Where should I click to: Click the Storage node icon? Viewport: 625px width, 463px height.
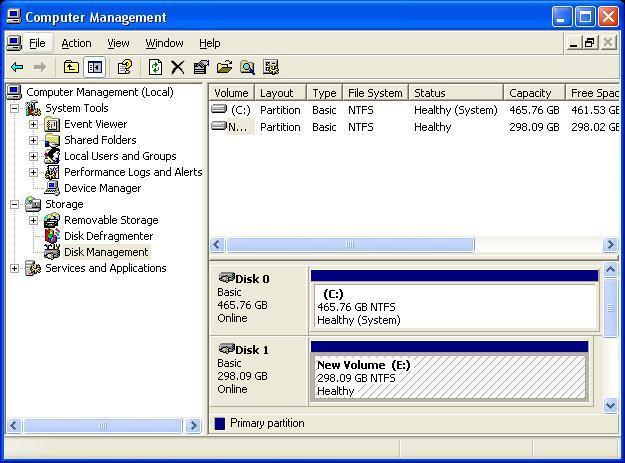pos(33,204)
